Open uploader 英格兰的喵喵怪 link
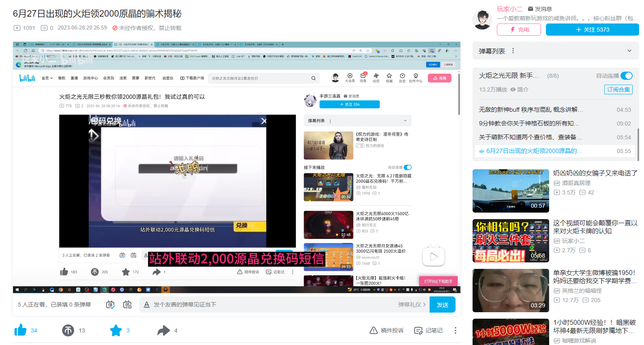Screen dimensions: 644x345 pyautogui.click(x=582, y=291)
